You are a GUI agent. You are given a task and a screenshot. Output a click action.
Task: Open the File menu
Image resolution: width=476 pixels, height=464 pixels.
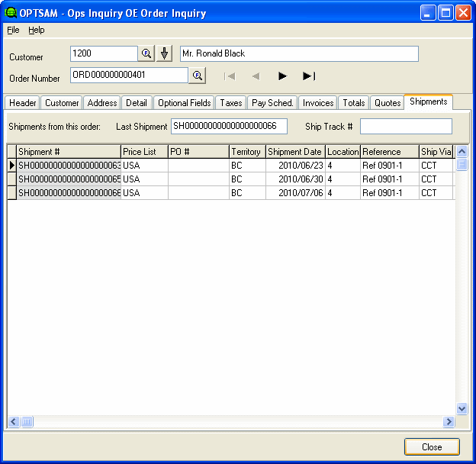coord(13,30)
